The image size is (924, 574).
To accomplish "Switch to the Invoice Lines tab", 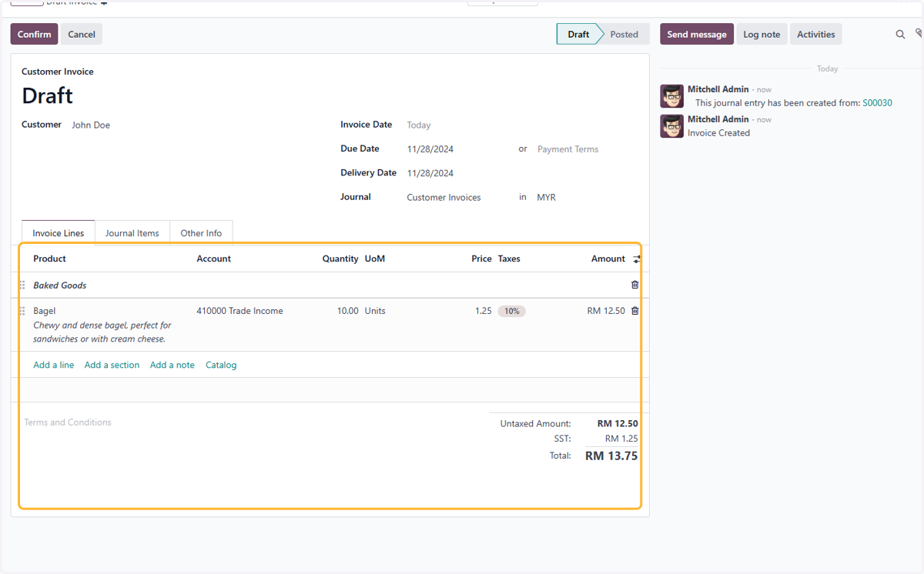I will pos(59,233).
